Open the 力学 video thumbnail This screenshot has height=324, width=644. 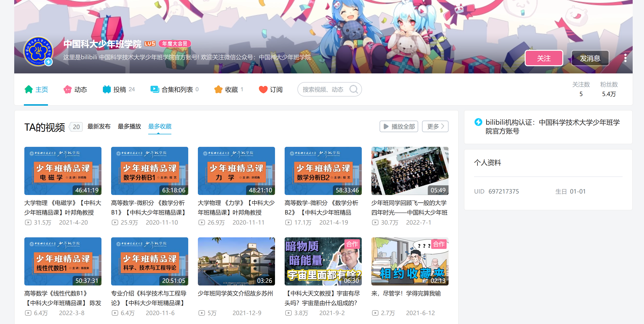click(236, 171)
